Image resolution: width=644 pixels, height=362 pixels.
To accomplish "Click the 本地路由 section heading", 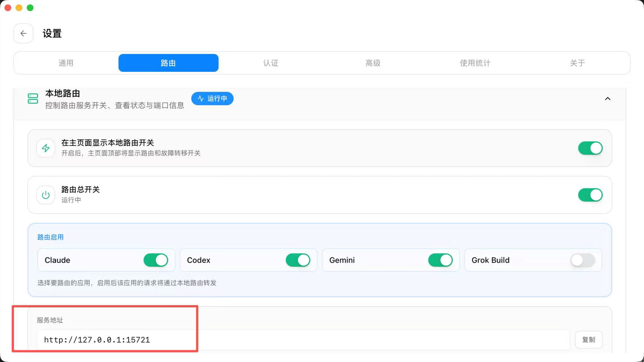I will coord(63,93).
